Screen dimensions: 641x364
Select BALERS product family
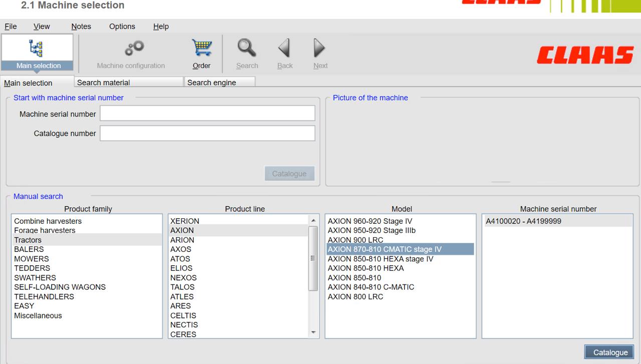(x=87, y=249)
